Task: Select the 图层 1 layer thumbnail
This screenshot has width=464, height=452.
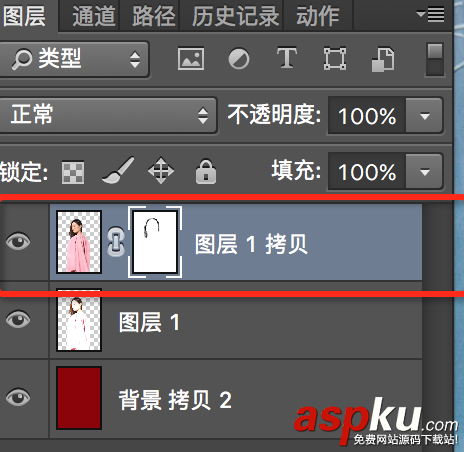Action: (79, 320)
